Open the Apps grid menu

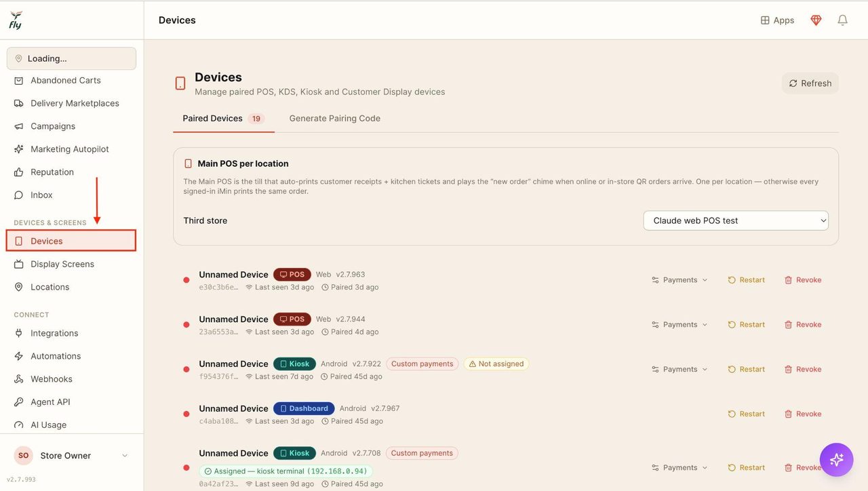777,20
